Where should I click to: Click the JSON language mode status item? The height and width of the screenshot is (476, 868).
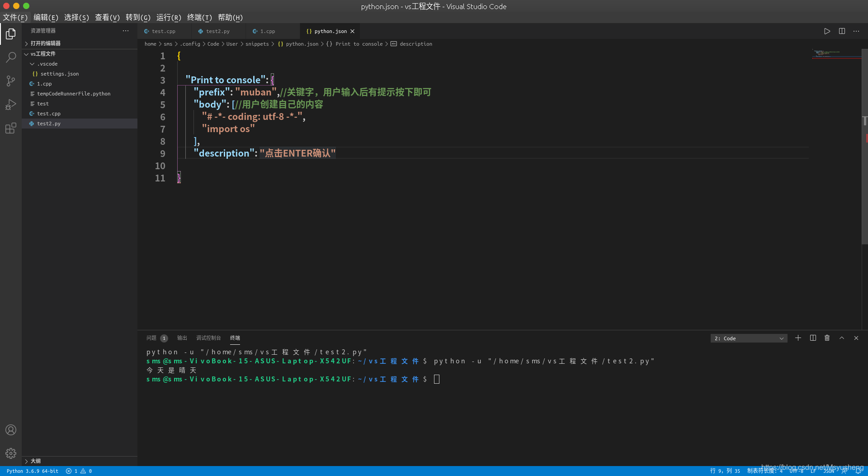click(829, 471)
